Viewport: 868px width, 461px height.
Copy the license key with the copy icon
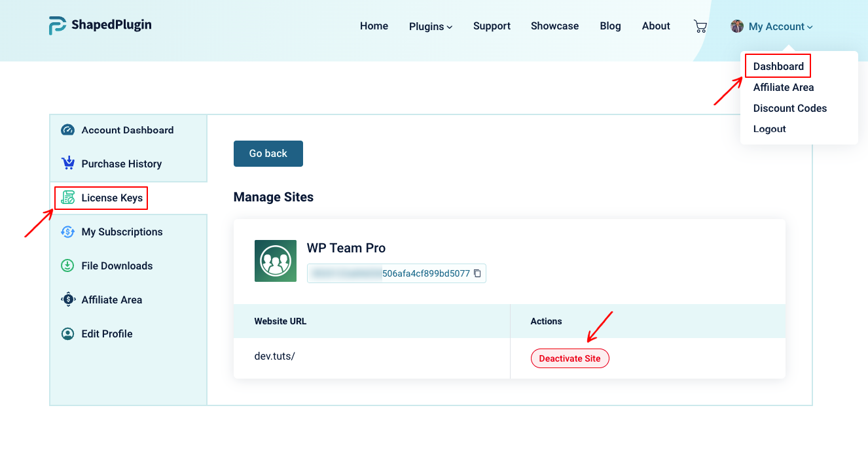tap(477, 273)
